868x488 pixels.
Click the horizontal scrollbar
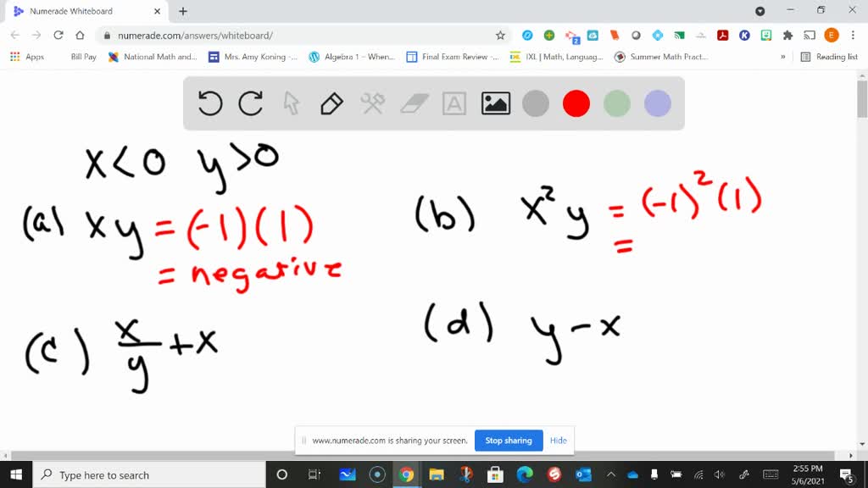tap(422, 455)
